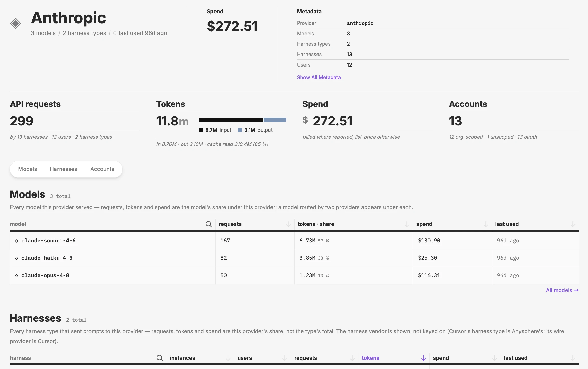Click the 3.85M 33 % tokens cell
Image resolution: width=588 pixels, height=369 pixels.
coord(354,258)
